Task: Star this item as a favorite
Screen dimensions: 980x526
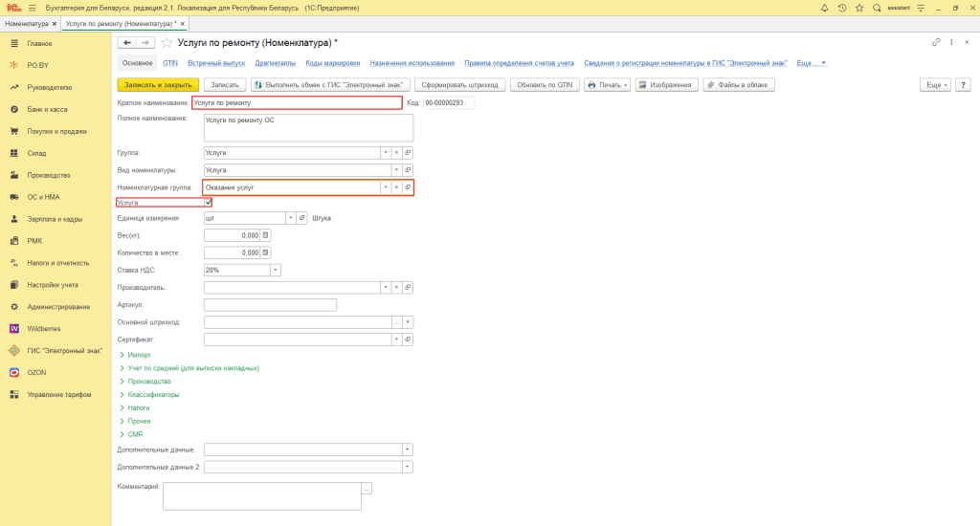Action: (167, 43)
